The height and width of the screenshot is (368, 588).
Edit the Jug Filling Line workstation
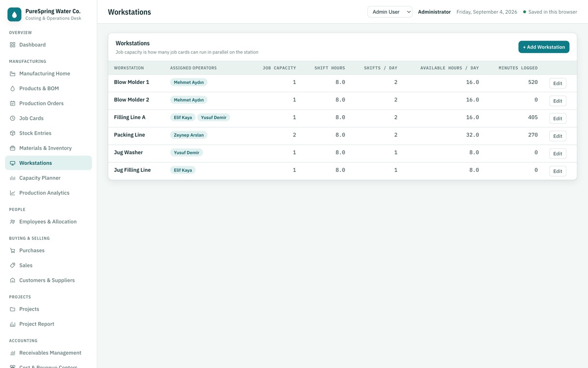558,171
